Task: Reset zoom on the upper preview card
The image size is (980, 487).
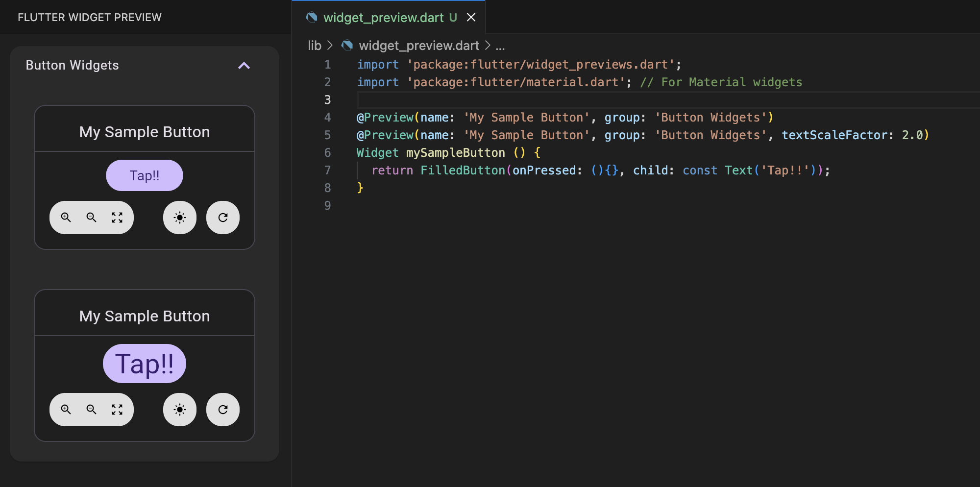Action: [x=117, y=218]
